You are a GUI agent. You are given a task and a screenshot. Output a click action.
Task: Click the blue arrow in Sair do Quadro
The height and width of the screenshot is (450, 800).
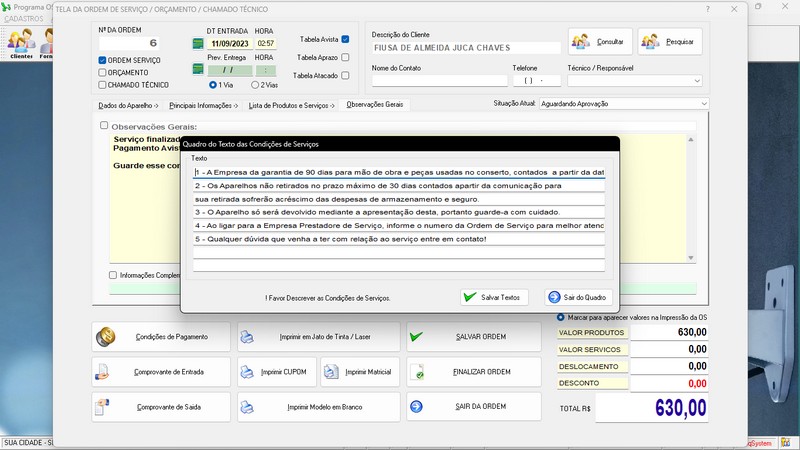[x=554, y=297]
